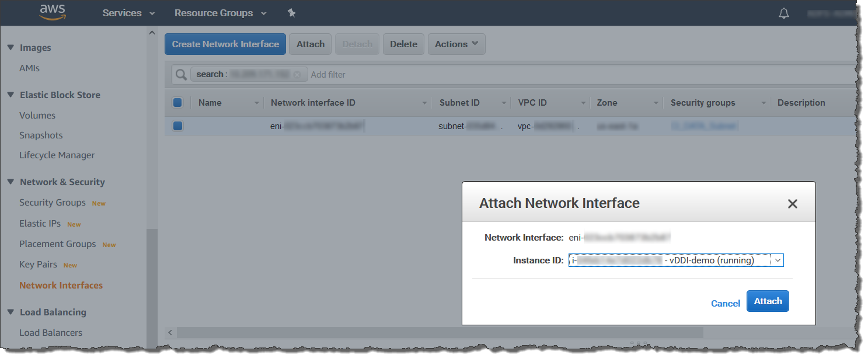Click the search magnifier icon
868x358 pixels.
point(181,74)
